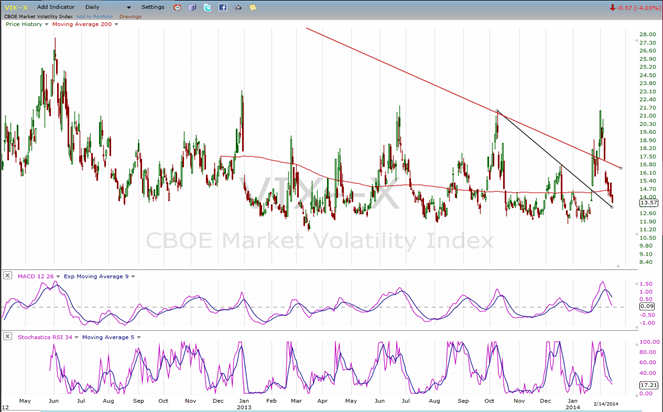Click the small arrow at price axis top

[637, 41]
